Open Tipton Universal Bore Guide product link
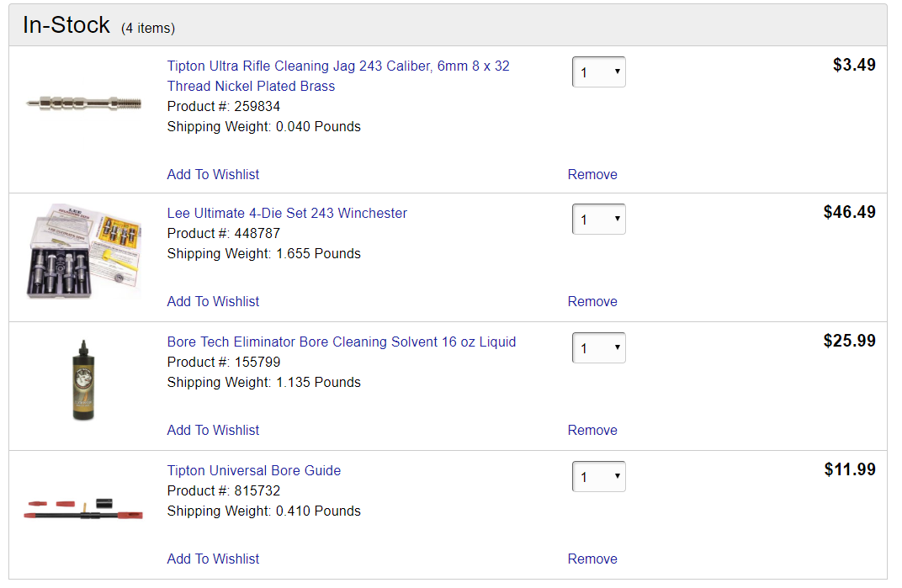902x588 pixels. pyautogui.click(x=254, y=470)
